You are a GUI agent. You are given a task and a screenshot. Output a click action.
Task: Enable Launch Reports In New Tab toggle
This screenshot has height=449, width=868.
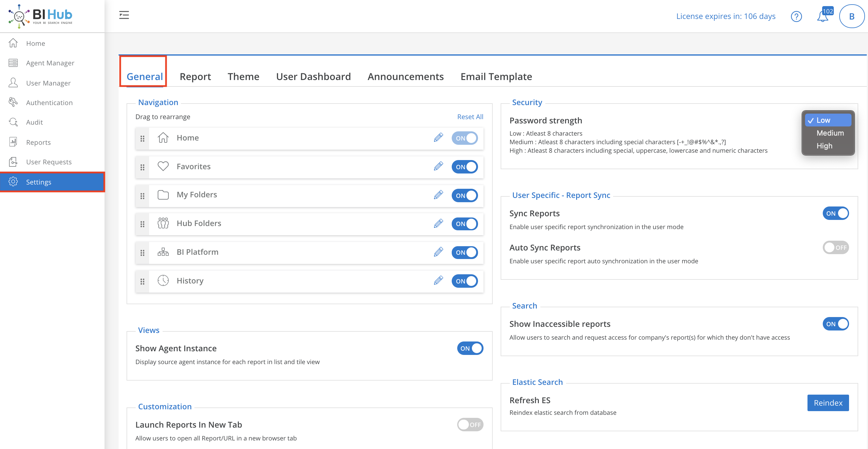471,424
